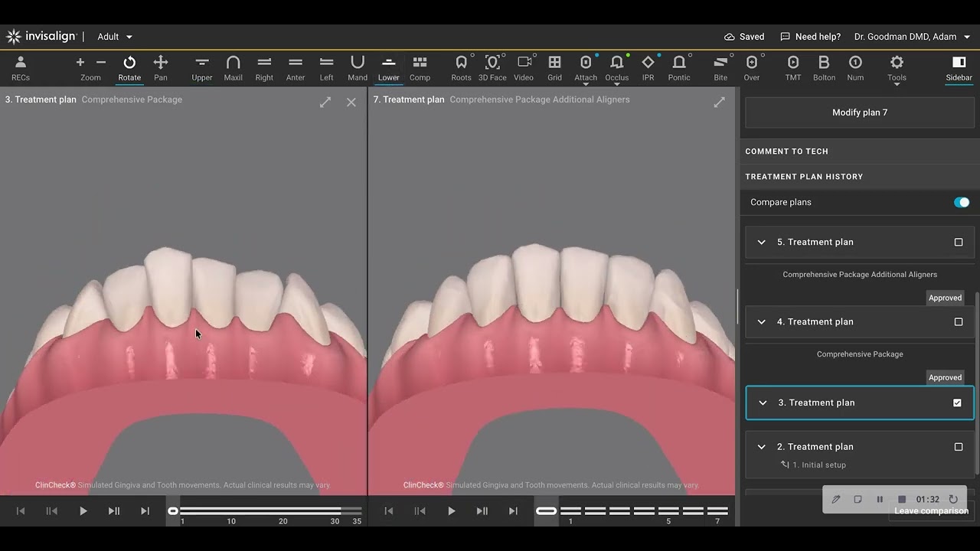The height and width of the screenshot is (551, 980).
Task: Open the Dr. Goodman account menu
Action: [912, 37]
